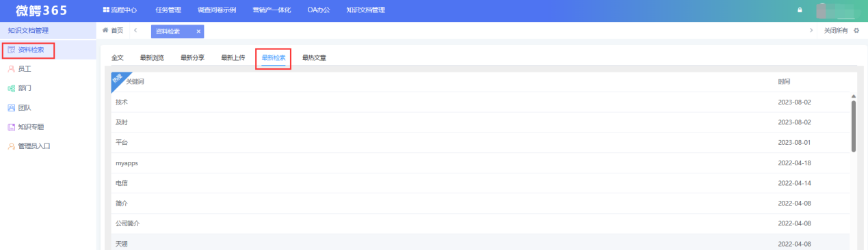Image resolution: width=868 pixels, height=250 pixels.
Task: Click the 知识文档管理 sidebar heading
Action: coord(28,31)
